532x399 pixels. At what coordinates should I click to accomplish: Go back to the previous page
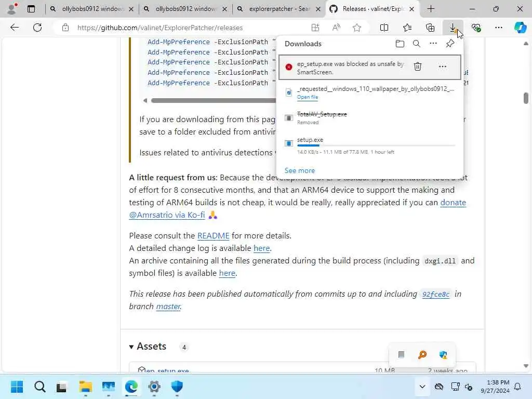pos(15,28)
